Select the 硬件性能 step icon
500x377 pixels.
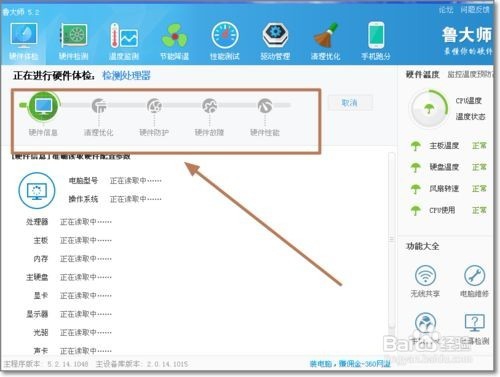[265, 105]
